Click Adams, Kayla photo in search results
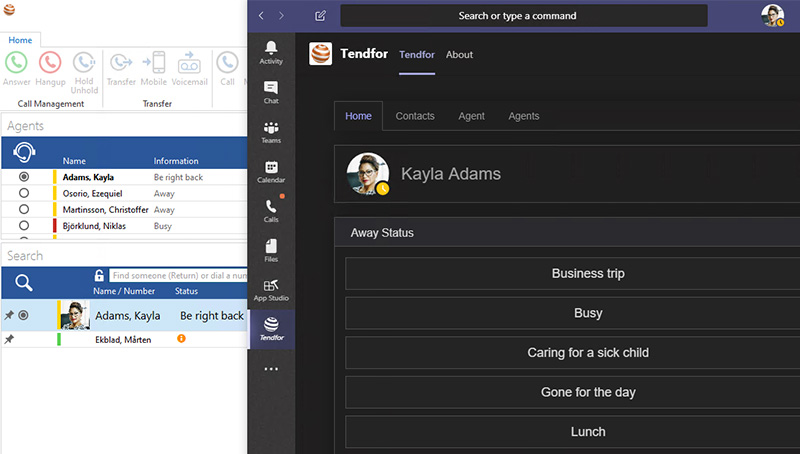The height and width of the screenshot is (454, 800). coord(75,315)
